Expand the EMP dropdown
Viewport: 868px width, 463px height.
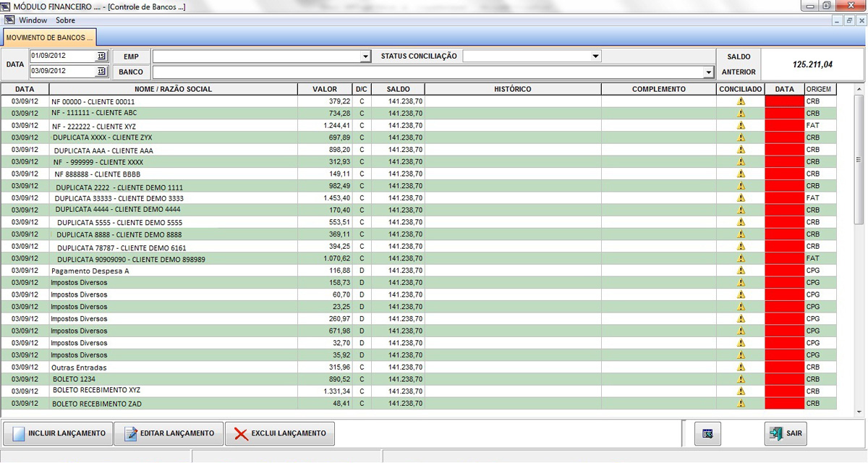pyautogui.click(x=365, y=56)
